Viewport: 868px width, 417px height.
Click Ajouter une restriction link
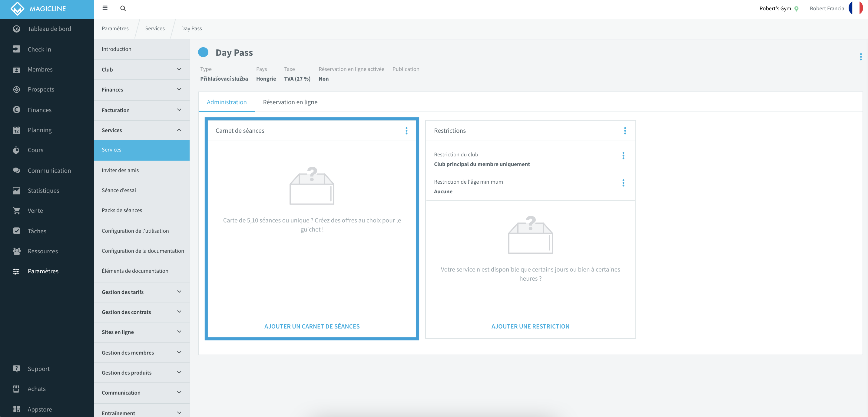[530, 326]
